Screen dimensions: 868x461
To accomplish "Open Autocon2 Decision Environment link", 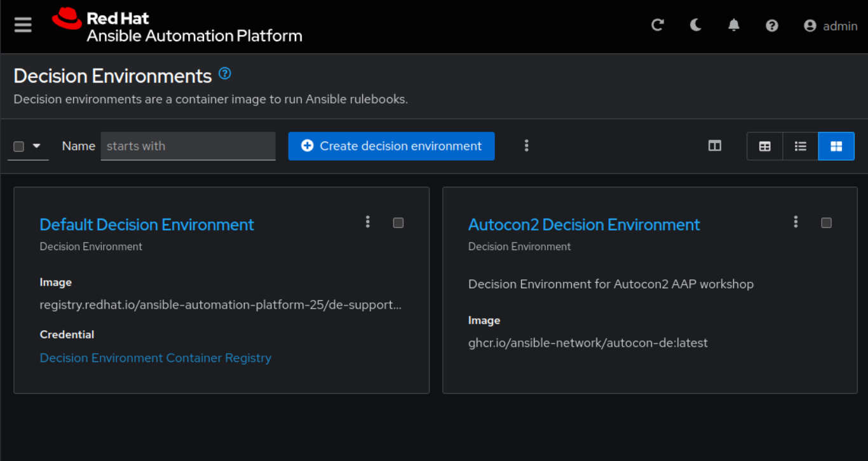I will pos(584,225).
